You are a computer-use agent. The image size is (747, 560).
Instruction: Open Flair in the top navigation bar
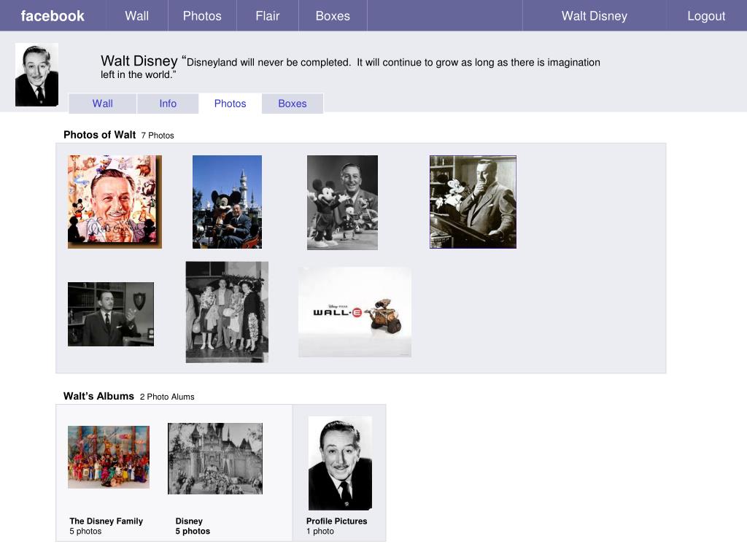267,16
